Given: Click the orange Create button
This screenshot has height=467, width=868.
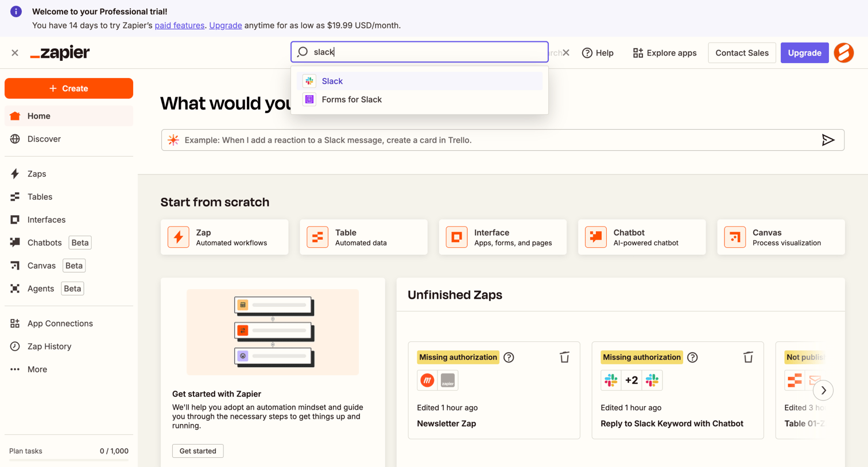Looking at the screenshot, I should point(69,88).
